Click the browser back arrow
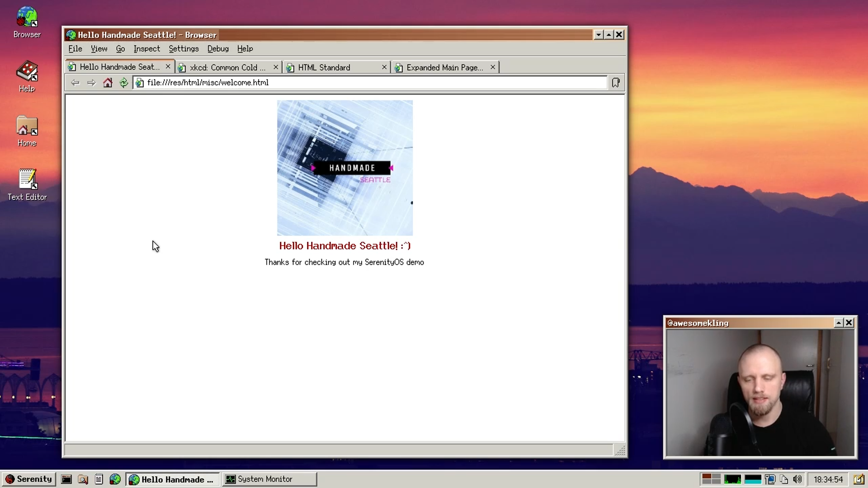The image size is (868, 488). [x=75, y=83]
